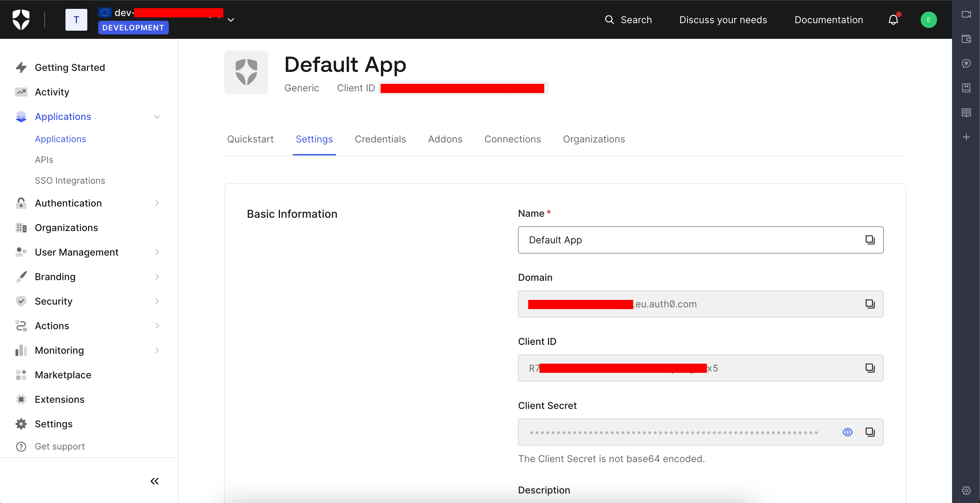Click the Authentication padlock icon
Screen dimensions: 980x503
pyautogui.click(x=21, y=203)
